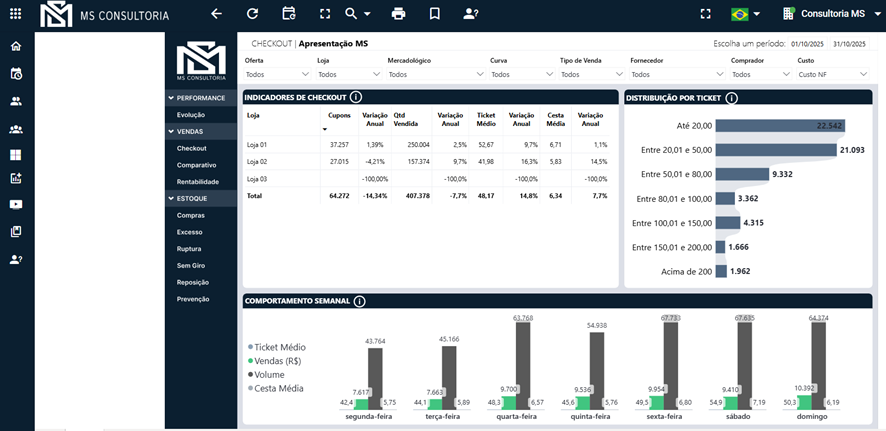This screenshot has width=886, height=431.
Task: Open the apps grid launcher icon
Action: coord(15,14)
